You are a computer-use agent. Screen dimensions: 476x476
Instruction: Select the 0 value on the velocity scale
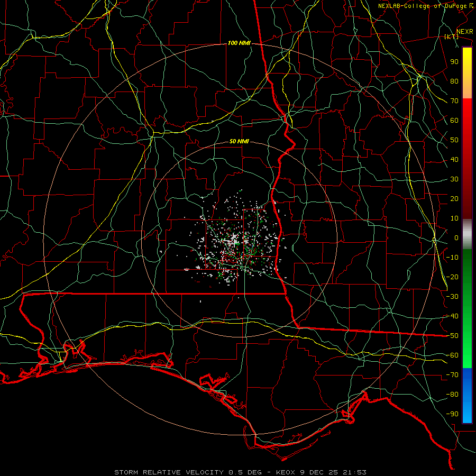pos(456,237)
